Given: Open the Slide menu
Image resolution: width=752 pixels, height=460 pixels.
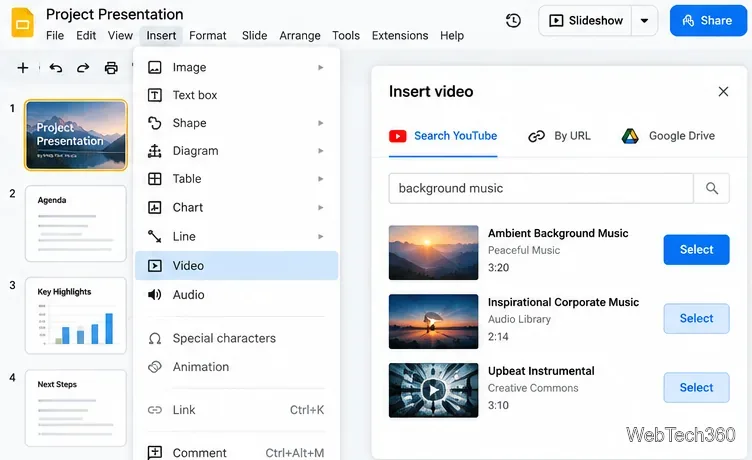Looking at the screenshot, I should (254, 35).
